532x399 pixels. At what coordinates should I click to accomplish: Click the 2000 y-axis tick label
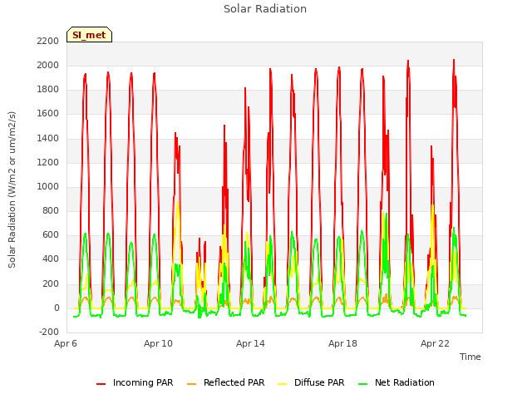coord(48,65)
